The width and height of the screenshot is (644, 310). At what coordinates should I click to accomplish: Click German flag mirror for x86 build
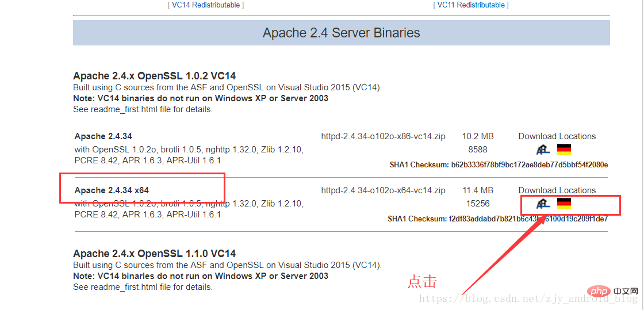tap(564, 150)
